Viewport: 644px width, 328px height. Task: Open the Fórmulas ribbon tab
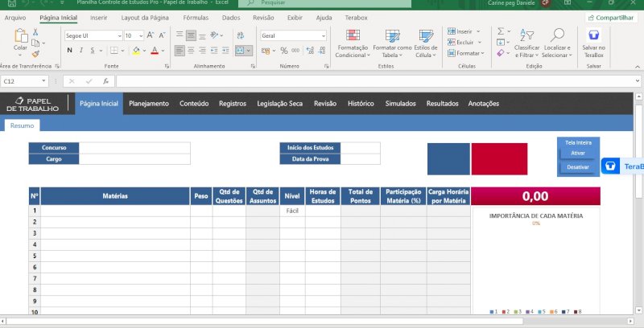196,17
